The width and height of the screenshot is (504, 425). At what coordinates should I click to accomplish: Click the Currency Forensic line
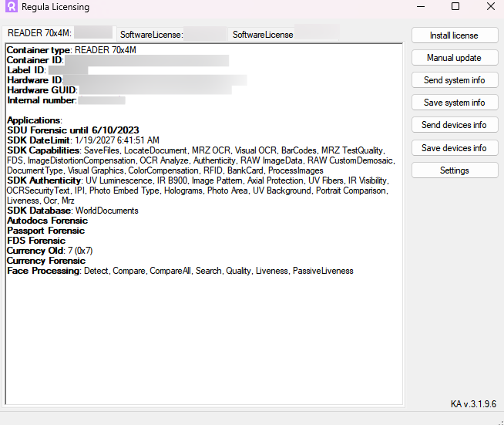point(46,261)
